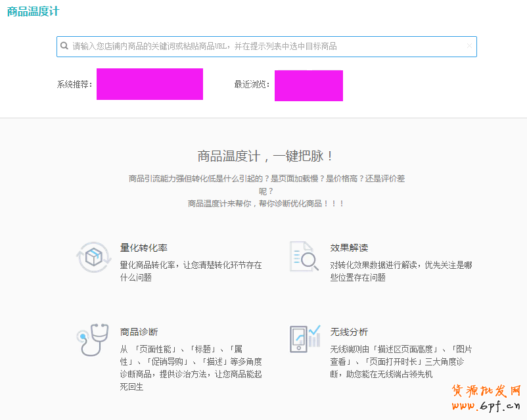Click the description text under 无线分析
Screen dimensions: 527x420
401,361
